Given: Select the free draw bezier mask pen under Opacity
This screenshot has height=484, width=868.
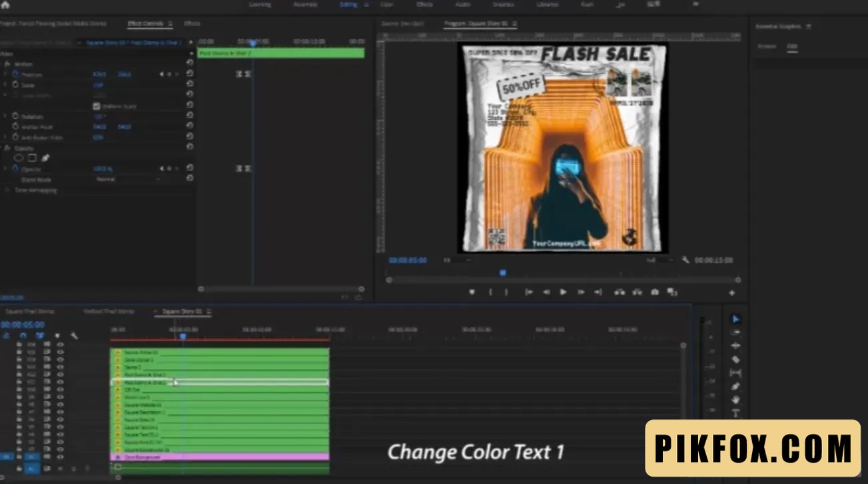Looking at the screenshot, I should 45,158.
